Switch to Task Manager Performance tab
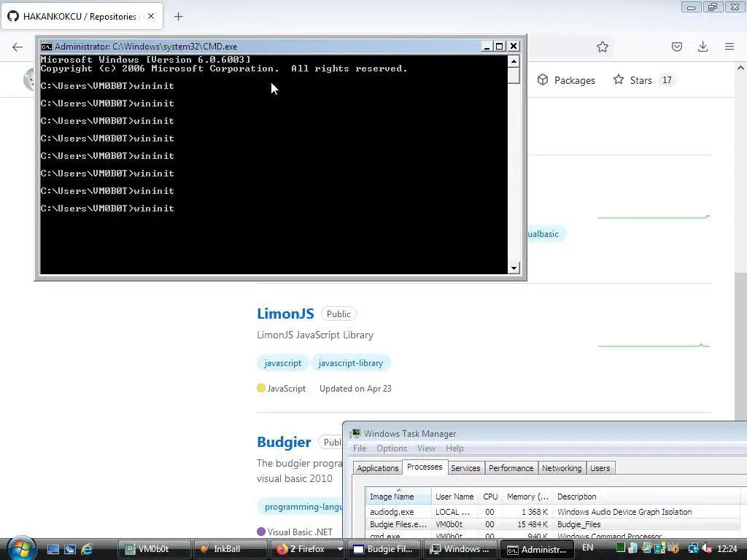This screenshot has height=560, width=747. click(x=511, y=468)
